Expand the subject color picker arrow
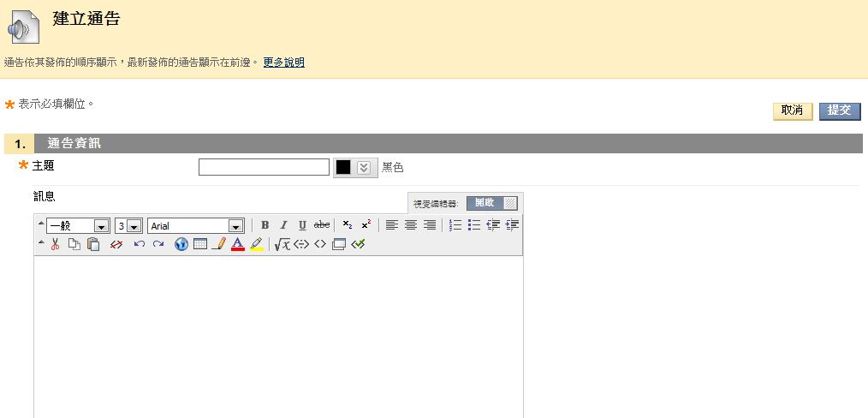Screen dimensions: 868x418 coord(365,167)
